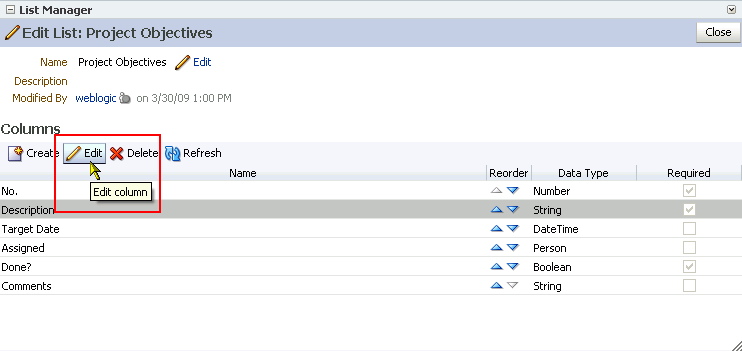Screen dimensions: 742x362
Task: Move the Target Date column up
Action: click(x=496, y=229)
